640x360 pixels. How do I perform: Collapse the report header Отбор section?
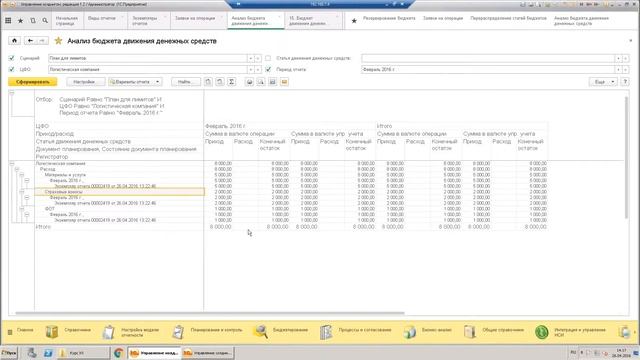click(x=12, y=93)
